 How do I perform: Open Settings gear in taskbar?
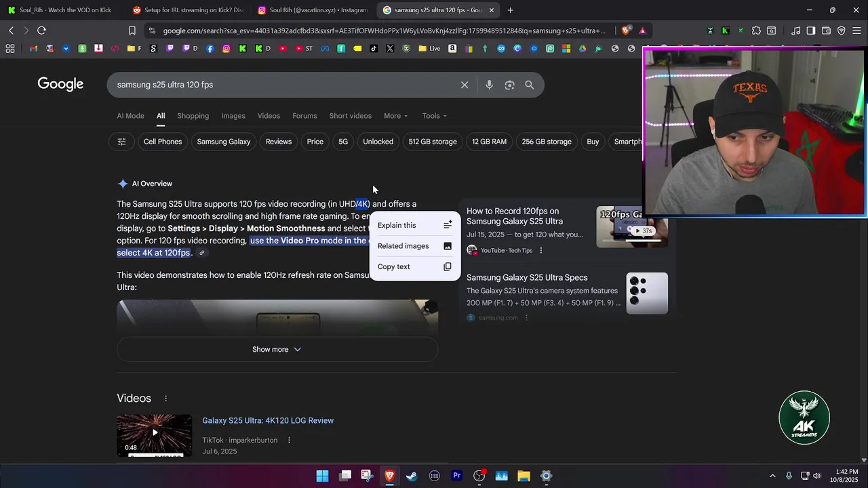click(x=546, y=476)
